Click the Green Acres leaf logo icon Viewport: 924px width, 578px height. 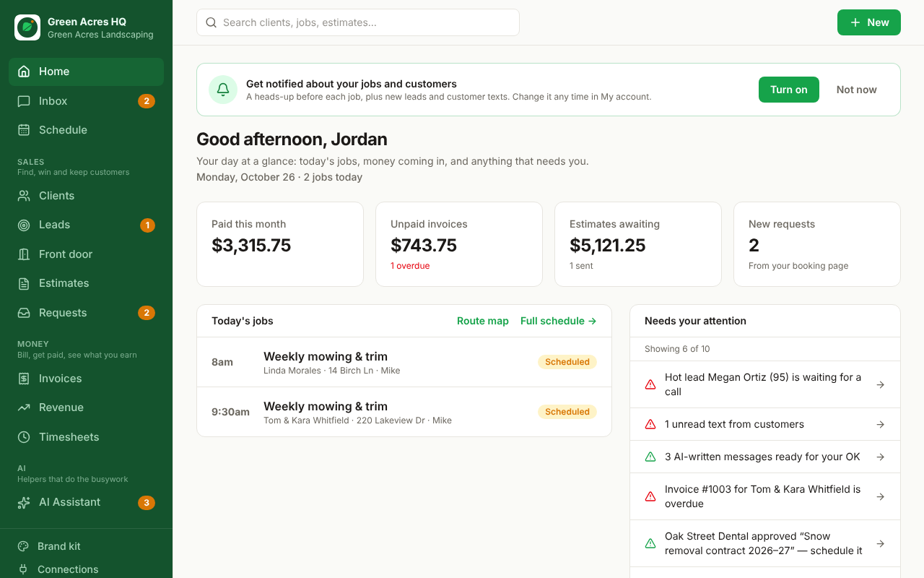(27, 27)
